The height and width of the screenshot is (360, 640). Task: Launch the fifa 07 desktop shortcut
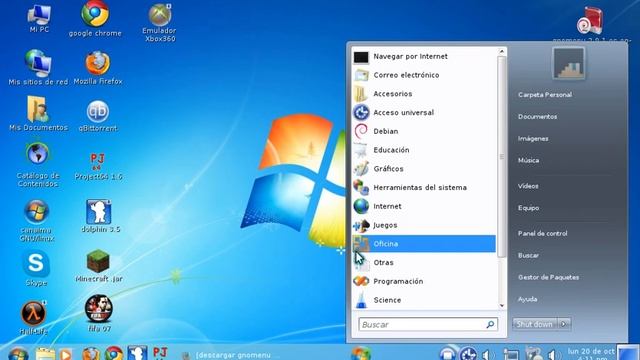[99, 313]
